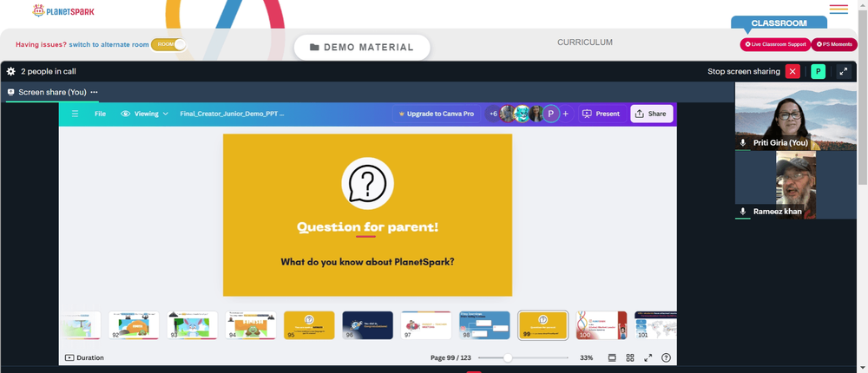
Task: Click the PS Moments button
Action: [834, 44]
